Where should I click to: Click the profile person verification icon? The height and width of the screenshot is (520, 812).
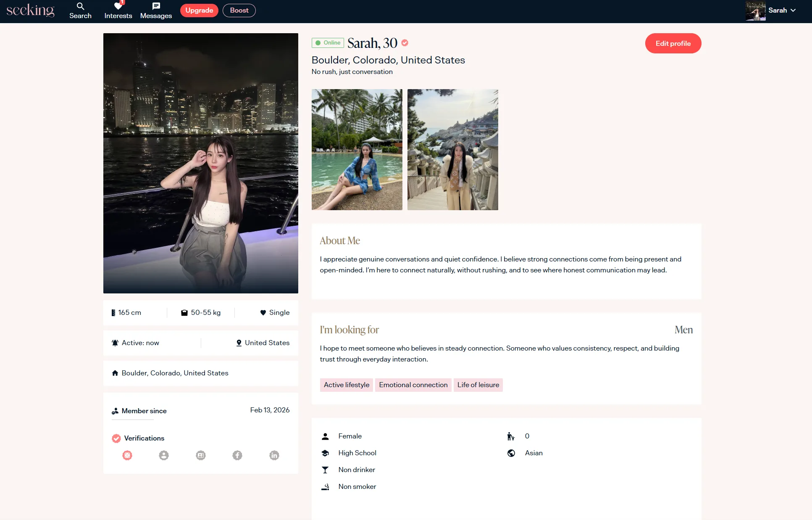(x=164, y=455)
